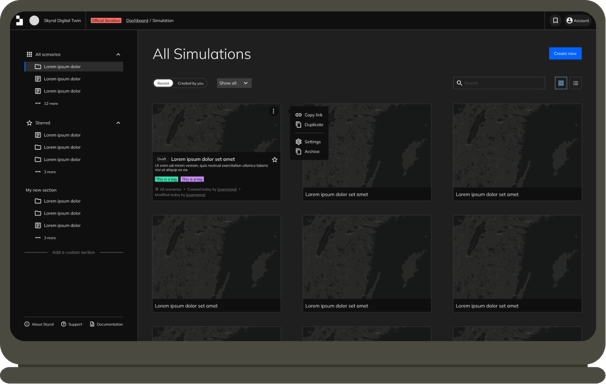Open the three-dot menu on the Draft card
This screenshot has height=384, width=606.
tap(273, 111)
